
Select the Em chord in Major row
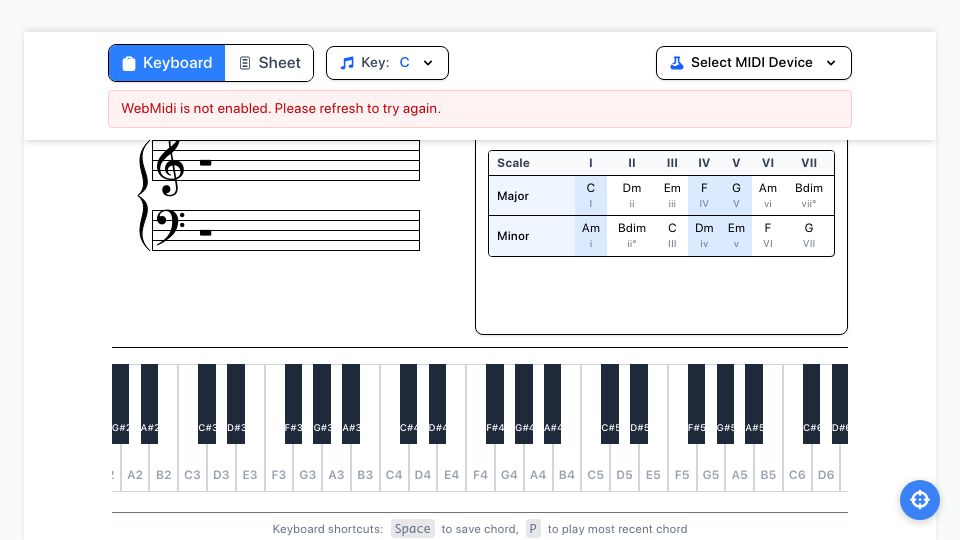point(672,195)
